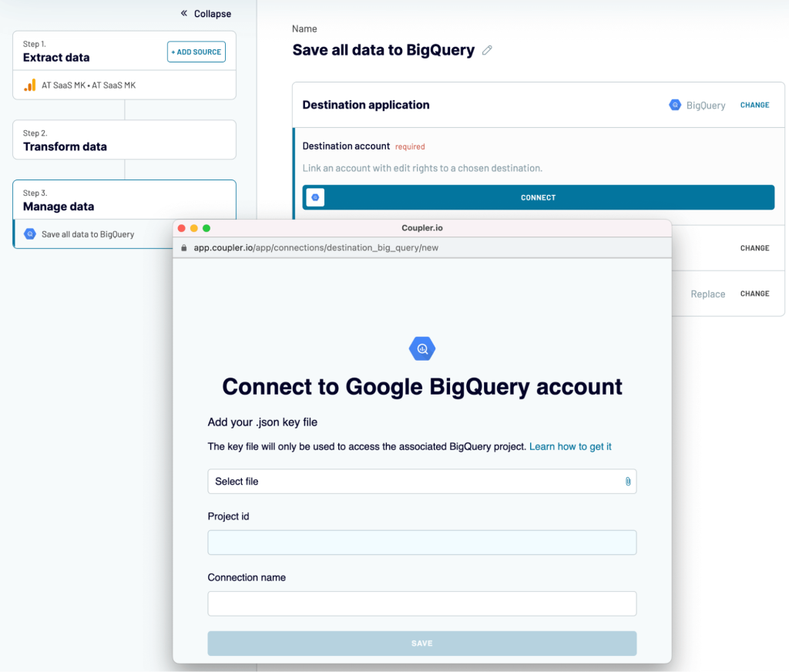The height and width of the screenshot is (672, 789).
Task: Close the Coupler.io popup window
Action: coord(182,228)
